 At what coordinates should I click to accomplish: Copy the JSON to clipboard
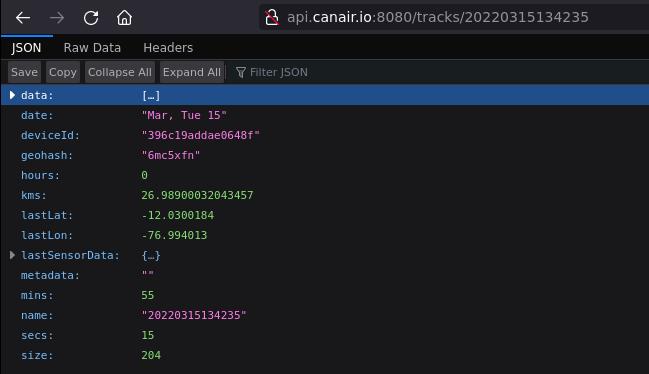pyautogui.click(x=62, y=72)
